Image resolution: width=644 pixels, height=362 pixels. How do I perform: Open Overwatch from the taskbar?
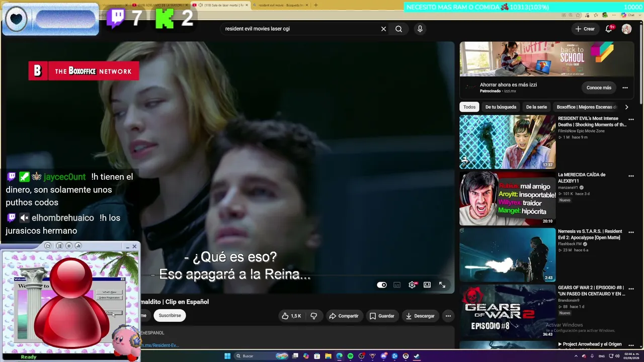[406, 356]
